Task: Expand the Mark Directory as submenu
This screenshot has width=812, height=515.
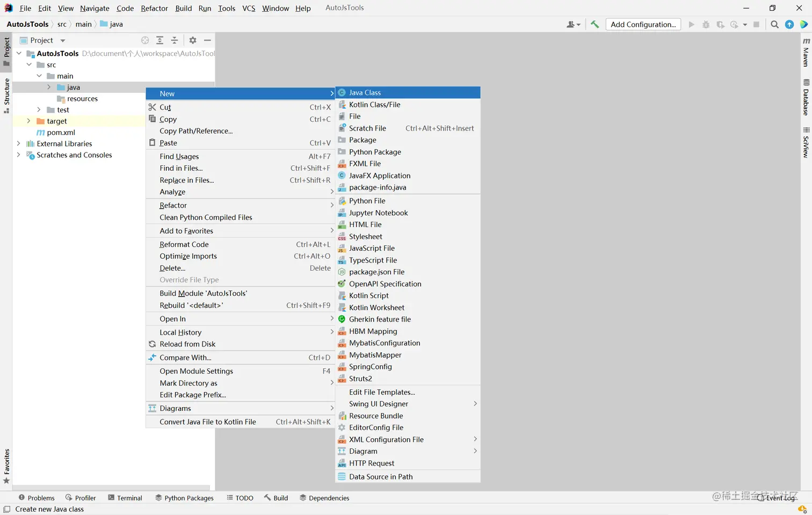Action: [x=240, y=383]
